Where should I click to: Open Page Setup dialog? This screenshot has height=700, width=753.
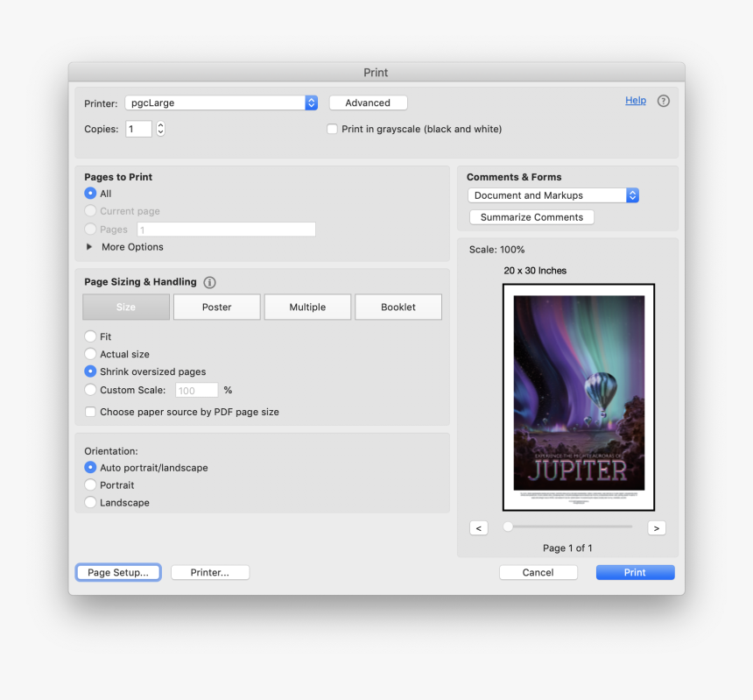(118, 572)
